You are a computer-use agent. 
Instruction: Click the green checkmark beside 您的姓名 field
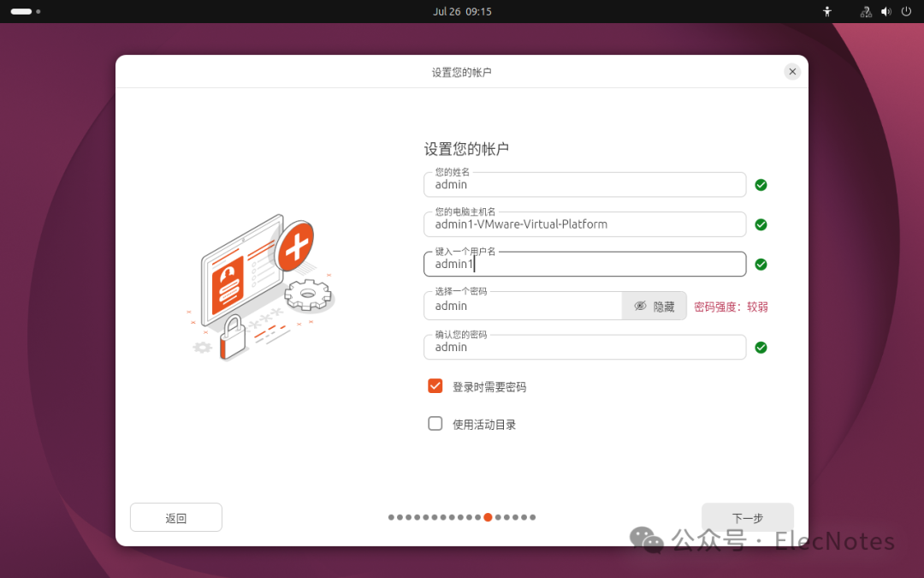pos(761,185)
